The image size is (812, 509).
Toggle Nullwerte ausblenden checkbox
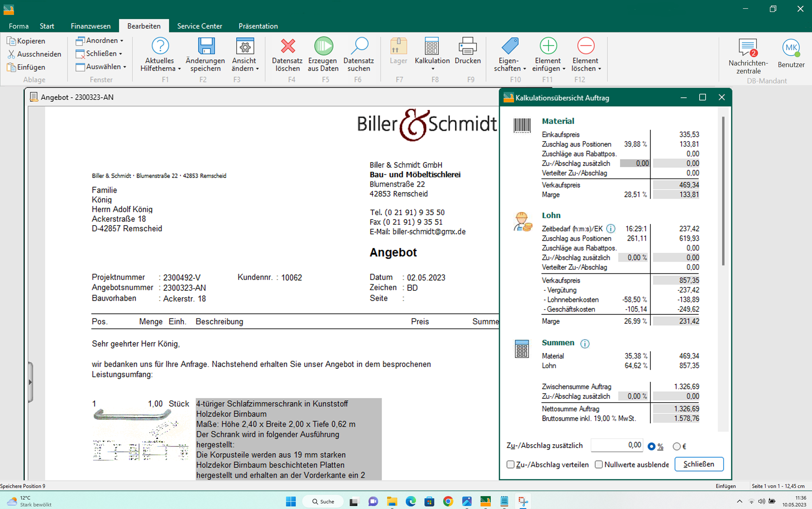[x=599, y=465]
